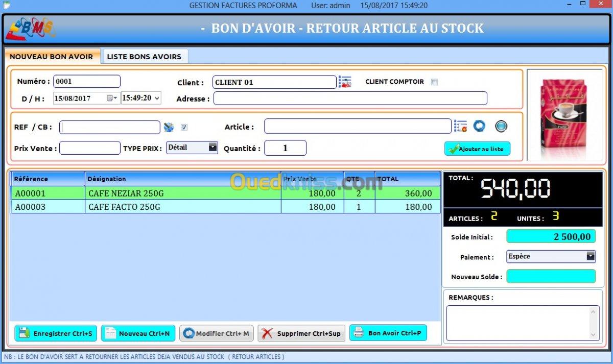Viewport: 613px width, 364px height.
Task: Click the Modifier Ctrl+M button
Action: (x=217, y=333)
